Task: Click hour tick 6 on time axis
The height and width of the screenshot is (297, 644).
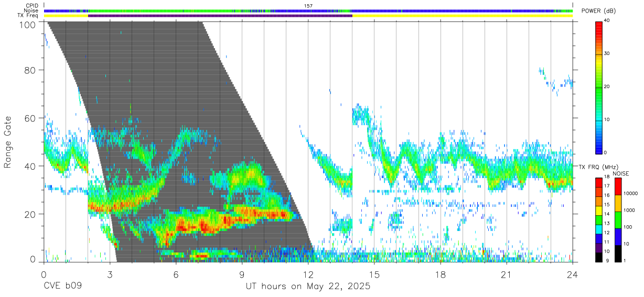Action: pos(176,274)
